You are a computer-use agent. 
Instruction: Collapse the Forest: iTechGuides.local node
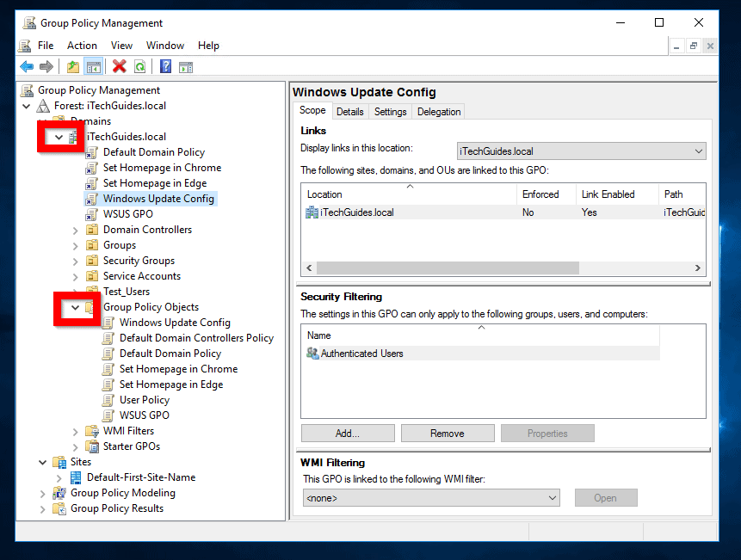tap(27, 107)
